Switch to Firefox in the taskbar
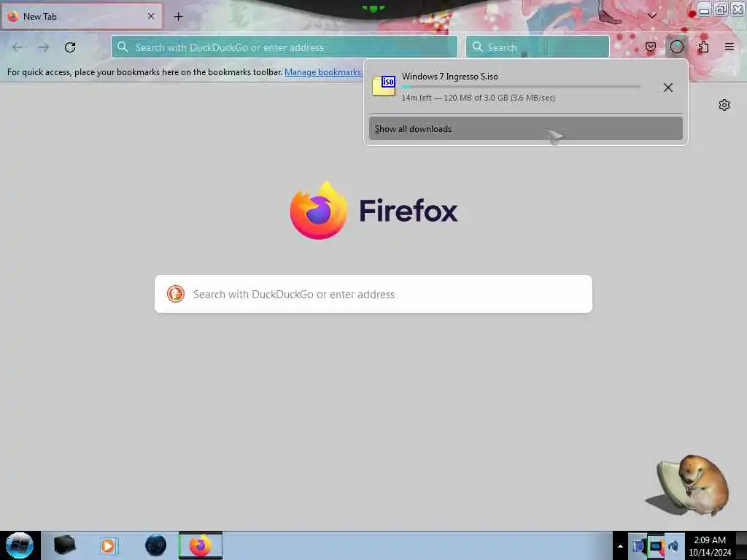The image size is (747, 560). (201, 545)
